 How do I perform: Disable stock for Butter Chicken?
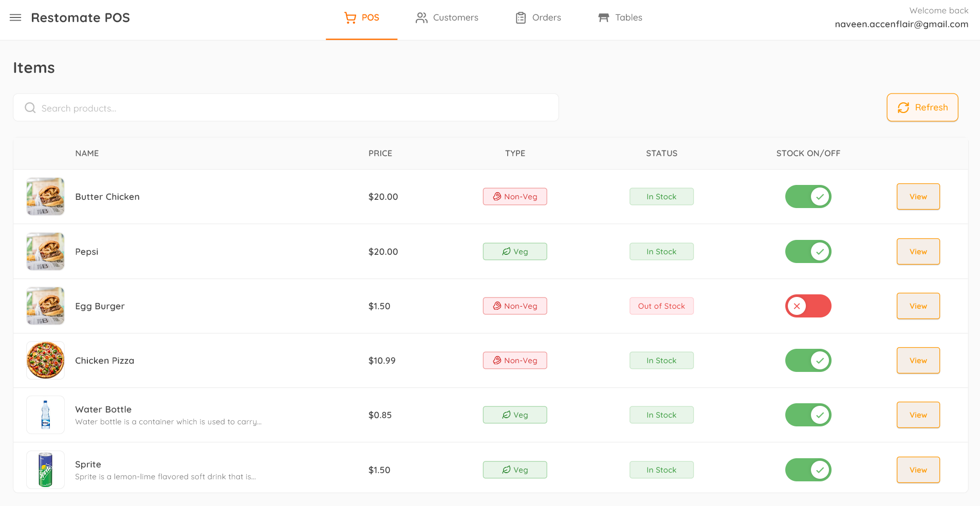tap(808, 196)
